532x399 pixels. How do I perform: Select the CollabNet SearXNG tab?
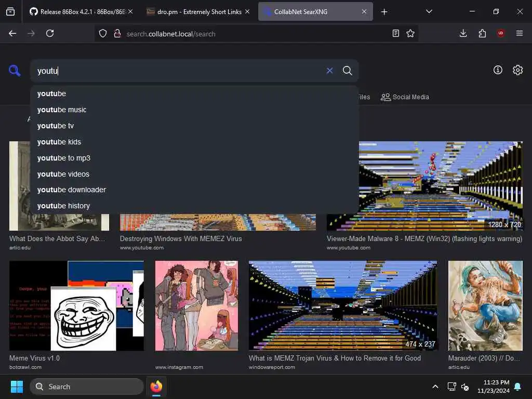(x=315, y=11)
